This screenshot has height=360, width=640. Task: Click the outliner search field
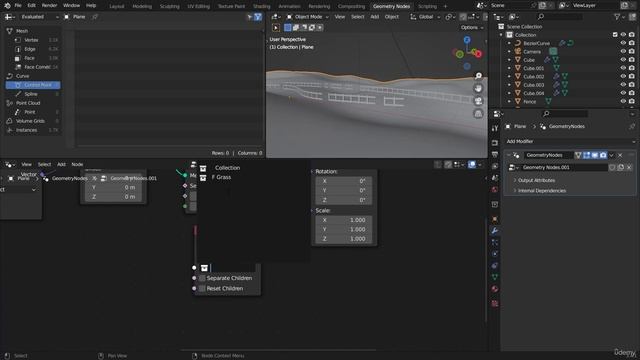click(560, 17)
